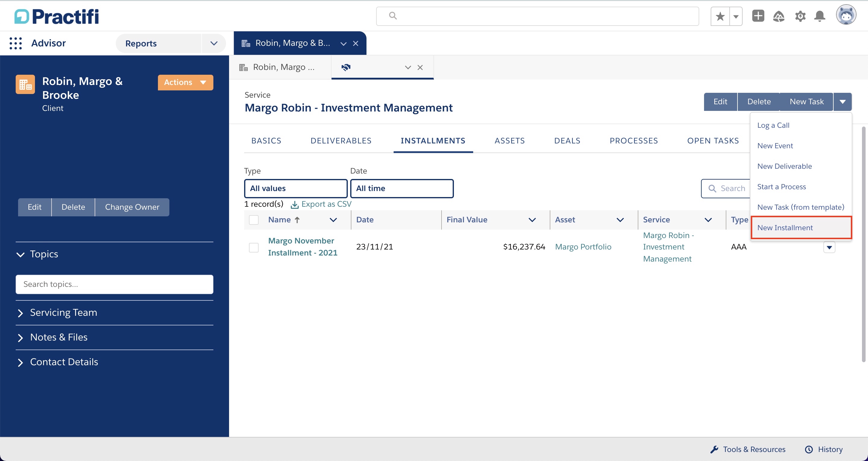The width and height of the screenshot is (868, 461).
Task: Open the Robin, Margo & B... tab chevron menu
Action: [x=343, y=43]
